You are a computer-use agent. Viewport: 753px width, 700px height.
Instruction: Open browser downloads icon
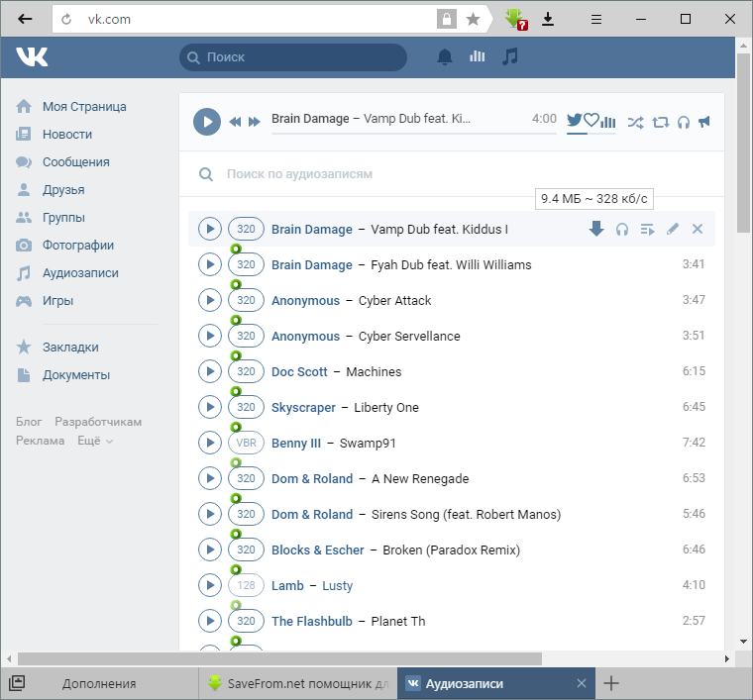click(x=548, y=19)
